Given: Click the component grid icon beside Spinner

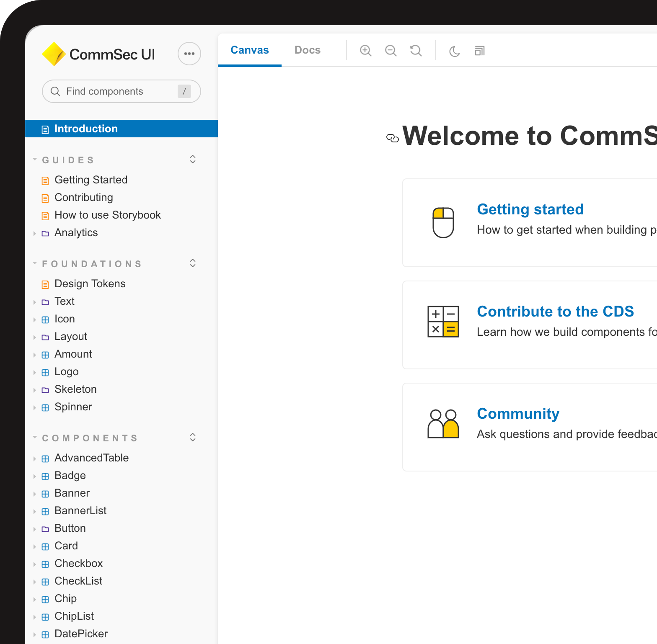Looking at the screenshot, I should click(x=45, y=408).
